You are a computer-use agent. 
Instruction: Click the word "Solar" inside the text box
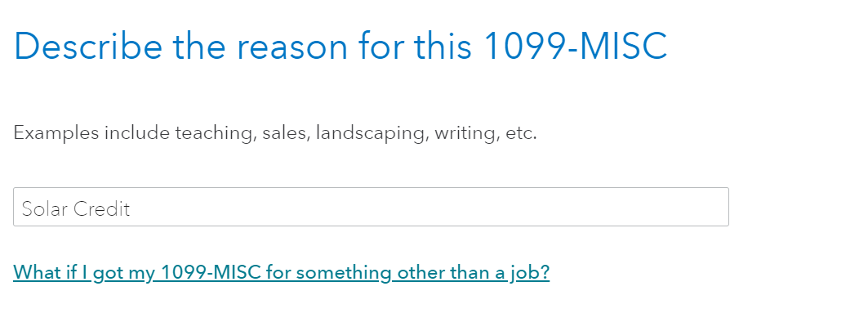(x=44, y=208)
